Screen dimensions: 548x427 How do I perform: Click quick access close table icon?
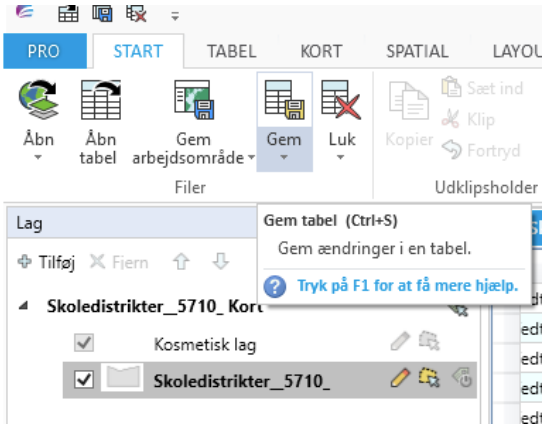(136, 14)
